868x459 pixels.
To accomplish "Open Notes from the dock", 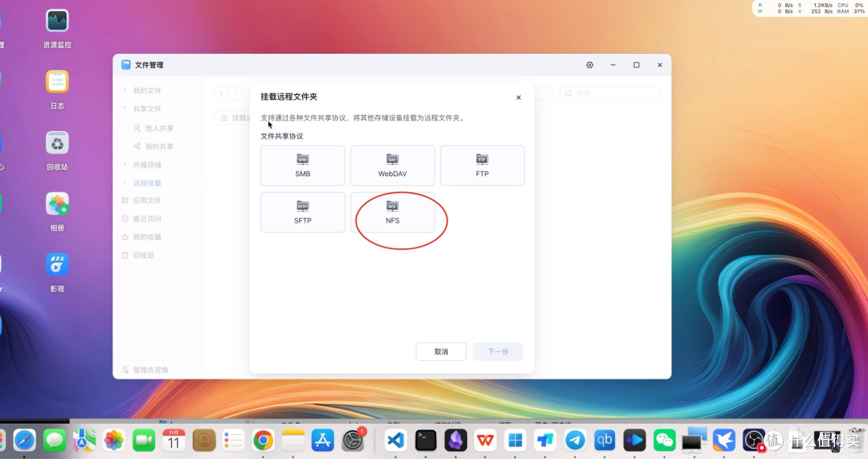I will coord(293,441).
